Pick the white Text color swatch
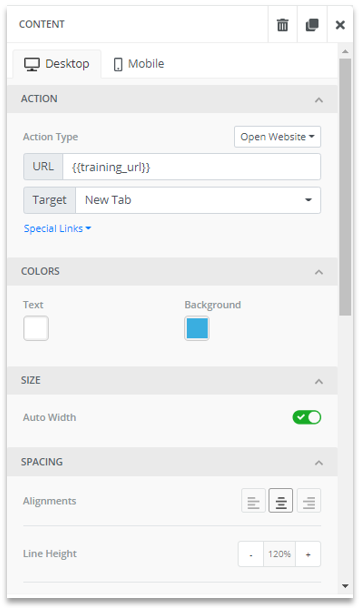Image resolution: width=360 pixels, height=611 pixels. (36, 328)
